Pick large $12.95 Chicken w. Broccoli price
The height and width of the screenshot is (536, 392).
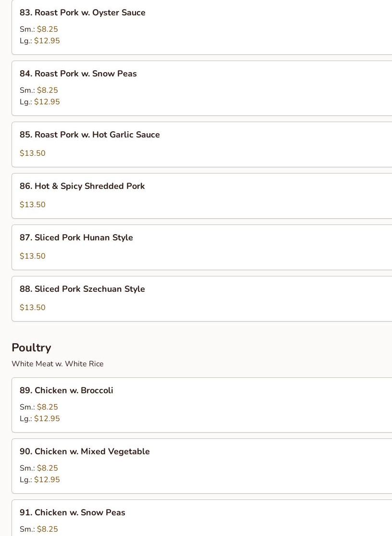pos(47,419)
